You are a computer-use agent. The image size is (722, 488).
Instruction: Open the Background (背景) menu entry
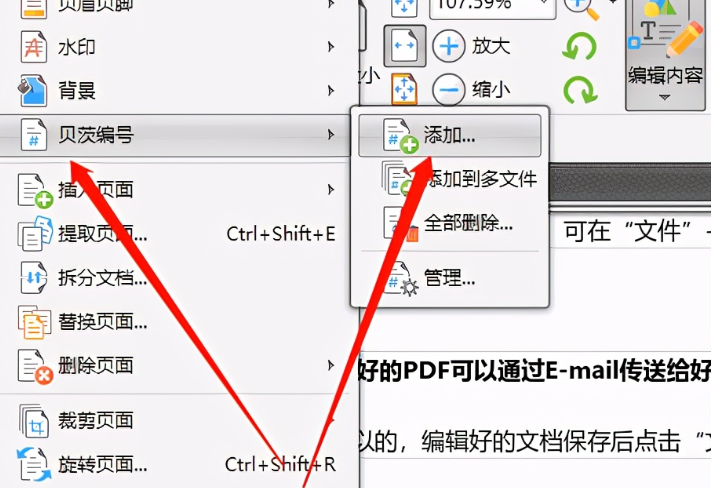pos(175,90)
